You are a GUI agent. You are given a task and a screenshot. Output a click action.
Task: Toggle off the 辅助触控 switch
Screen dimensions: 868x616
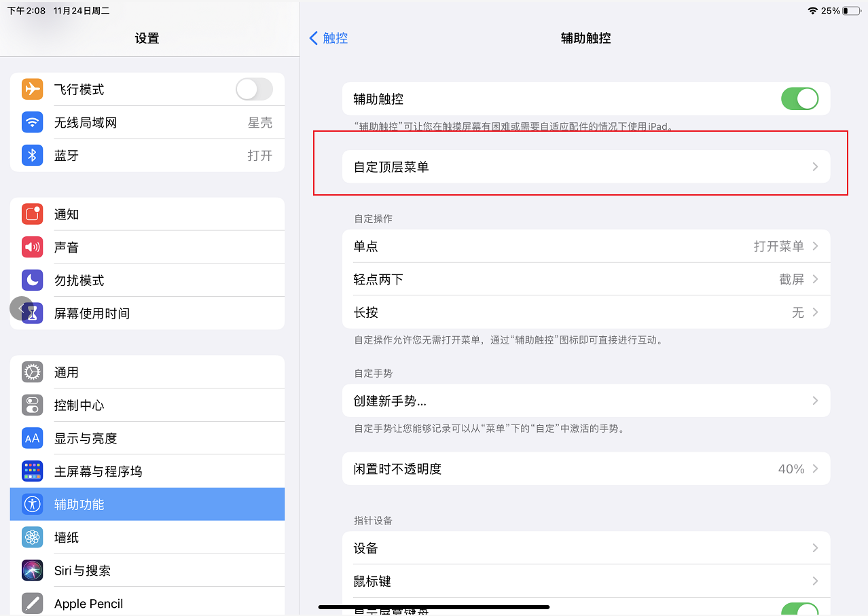(x=799, y=98)
